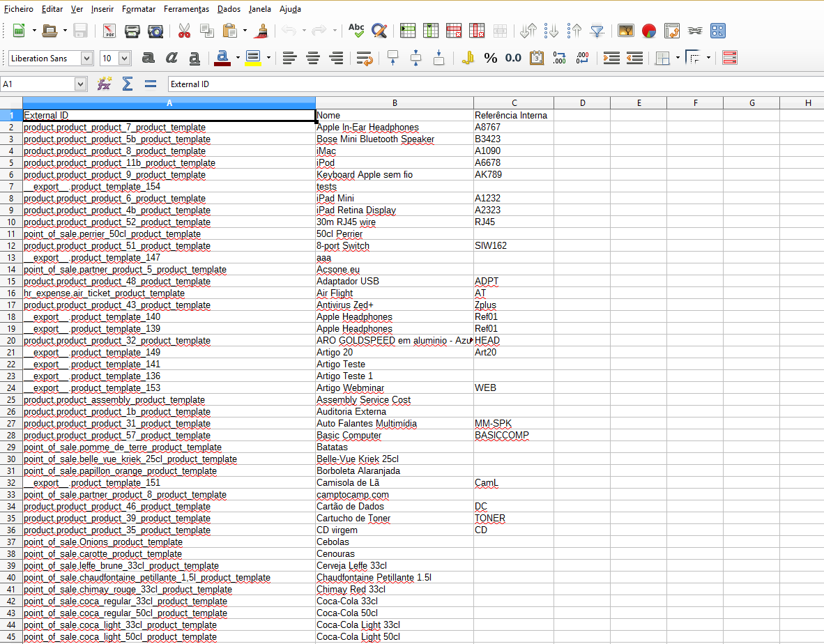
Task: Click the Cut scissors icon
Action: [x=184, y=31]
